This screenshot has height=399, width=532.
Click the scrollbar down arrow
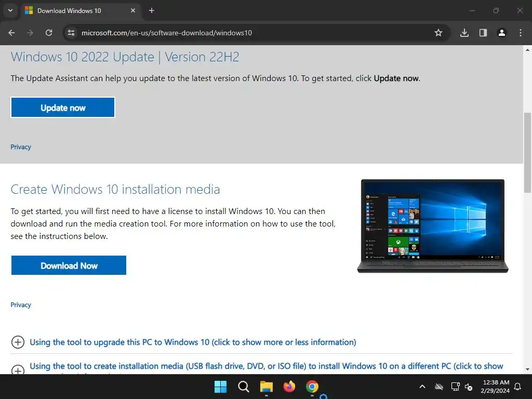click(x=528, y=369)
